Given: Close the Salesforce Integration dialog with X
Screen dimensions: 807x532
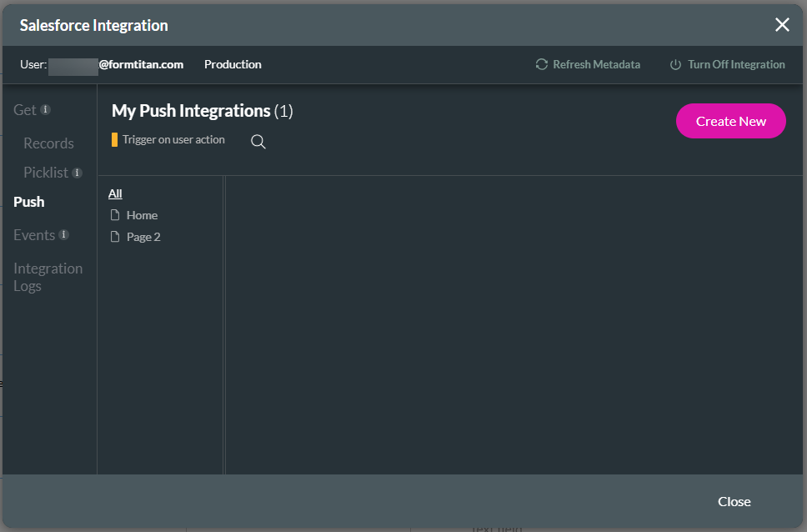Looking at the screenshot, I should 782,25.
